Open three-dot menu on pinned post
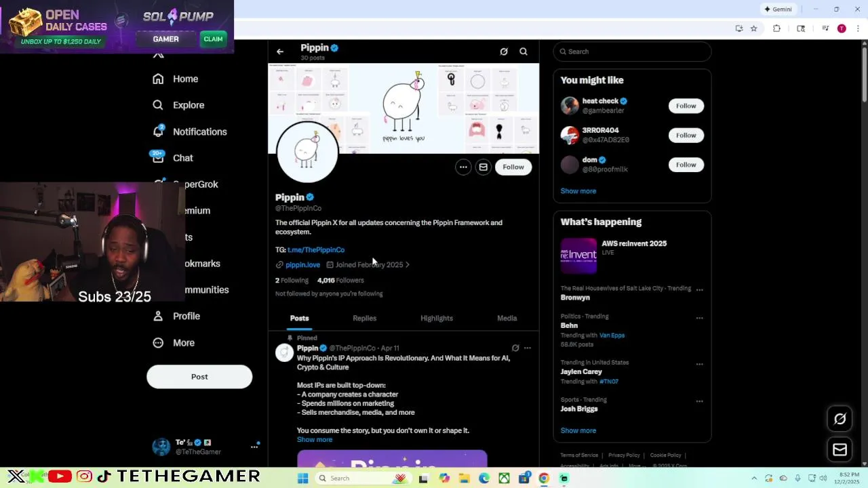 [x=528, y=348]
